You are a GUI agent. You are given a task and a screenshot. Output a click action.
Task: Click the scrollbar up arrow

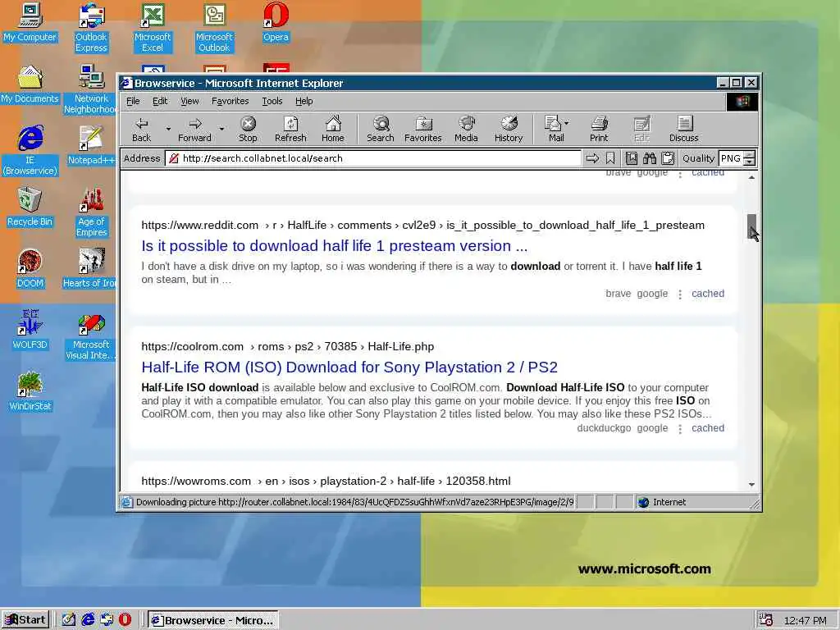point(751,177)
